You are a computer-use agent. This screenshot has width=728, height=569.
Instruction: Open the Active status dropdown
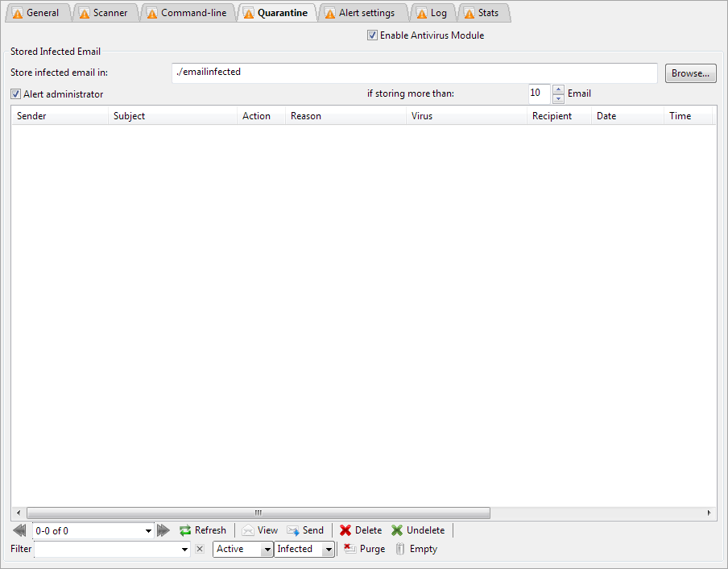(x=267, y=549)
